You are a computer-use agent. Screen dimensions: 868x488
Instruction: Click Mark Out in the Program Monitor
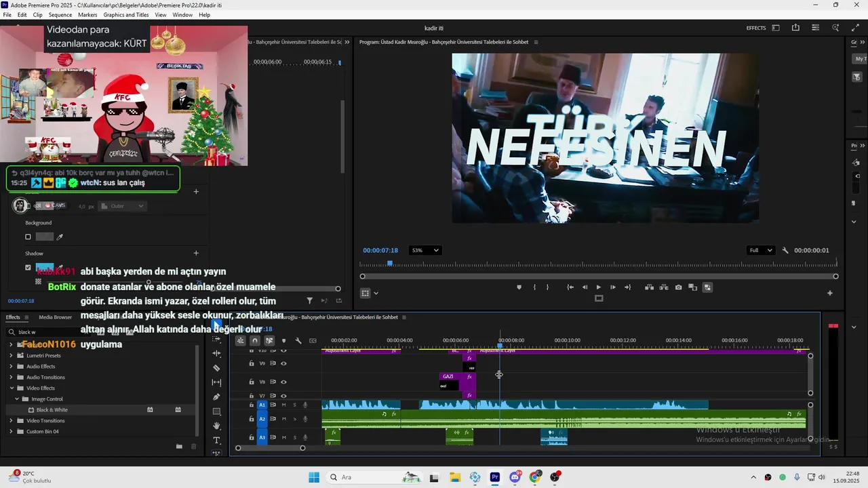coord(549,287)
